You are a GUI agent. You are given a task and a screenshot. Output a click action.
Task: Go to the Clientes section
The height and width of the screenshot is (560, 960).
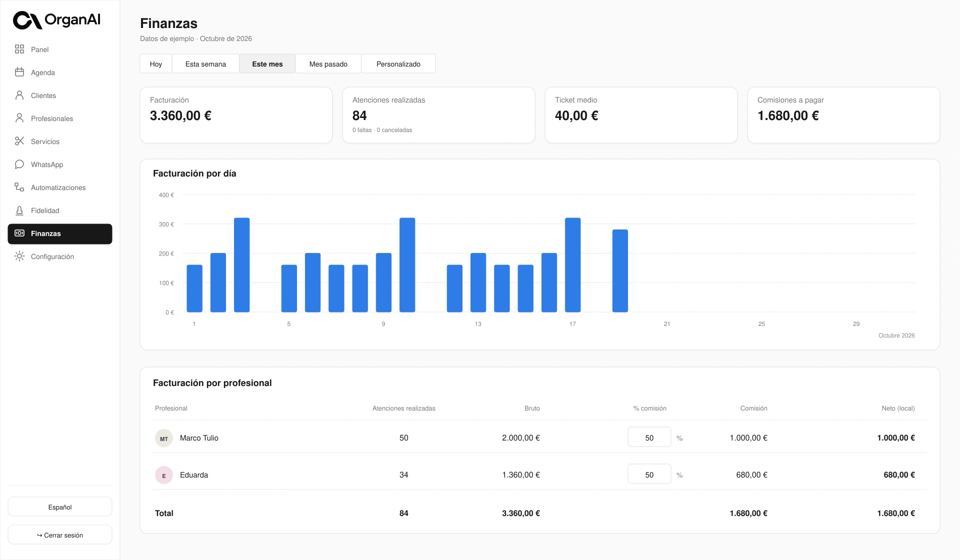(x=60, y=95)
